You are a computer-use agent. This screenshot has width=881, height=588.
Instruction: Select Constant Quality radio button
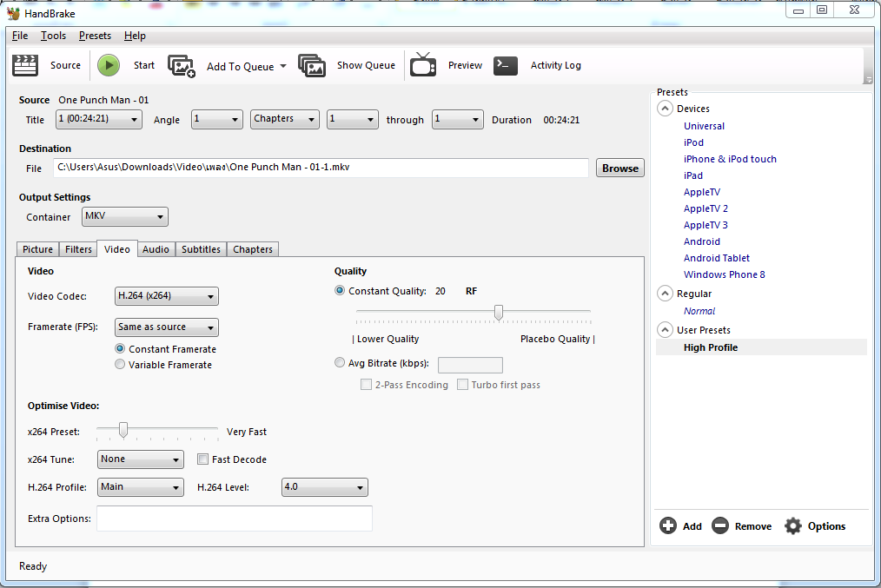pyautogui.click(x=340, y=290)
